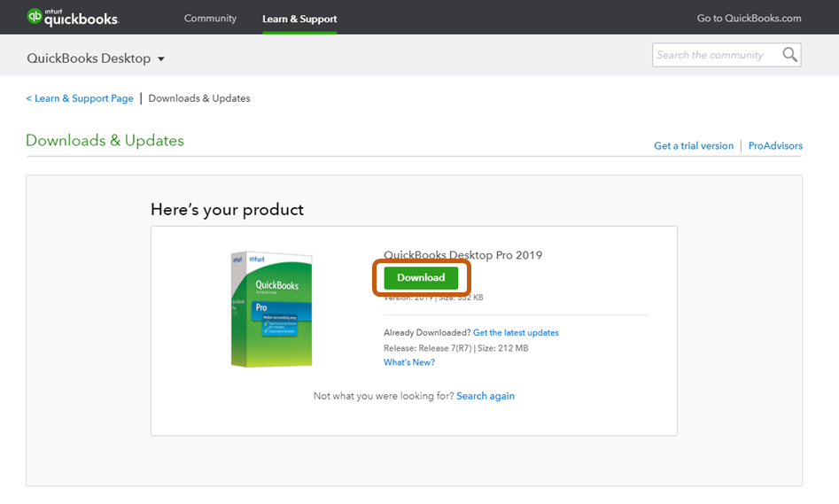Viewport: 839px width, 504px height.
Task: Expand the QuickBooks Desktop product dropdown
Action: (96, 58)
